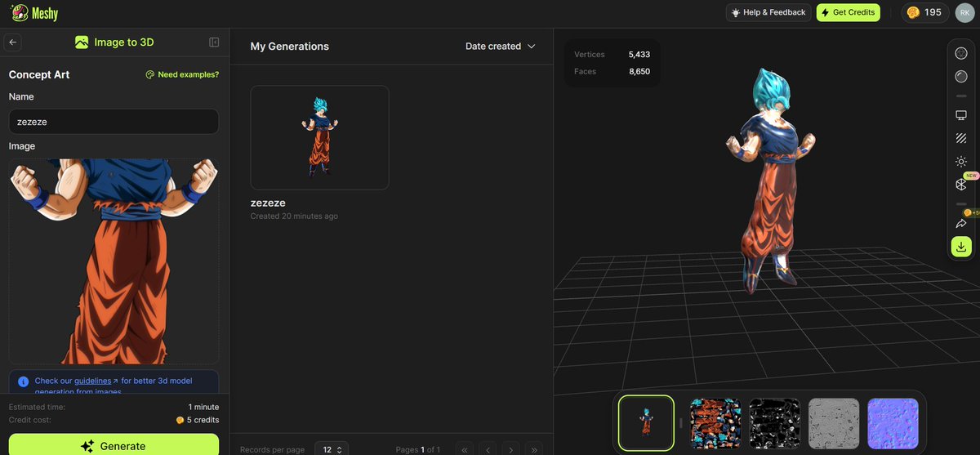Click the sun lighting icon
This screenshot has height=455, width=980.
961,162
